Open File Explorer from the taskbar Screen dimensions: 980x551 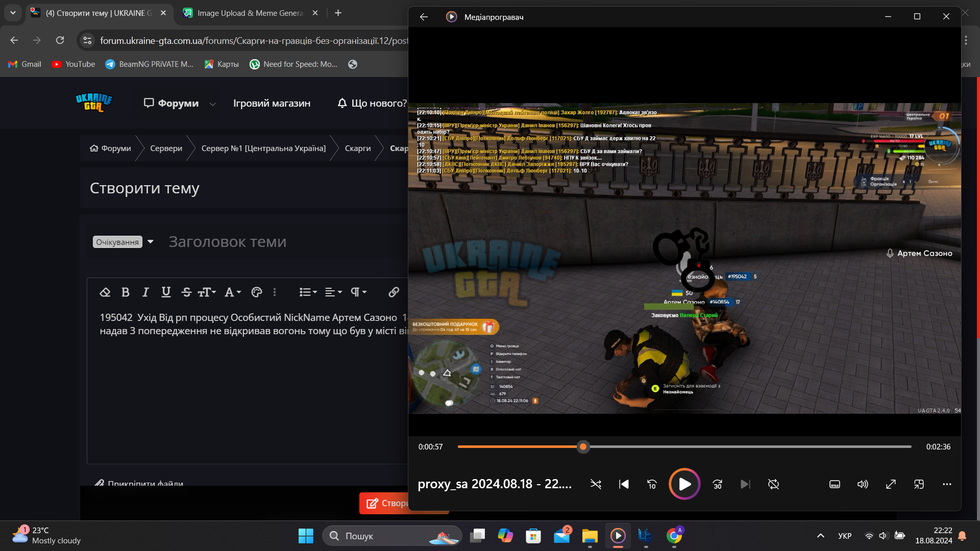point(590,536)
